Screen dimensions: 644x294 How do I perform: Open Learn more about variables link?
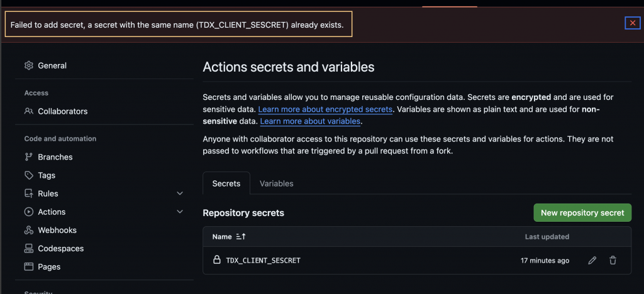[x=310, y=121]
